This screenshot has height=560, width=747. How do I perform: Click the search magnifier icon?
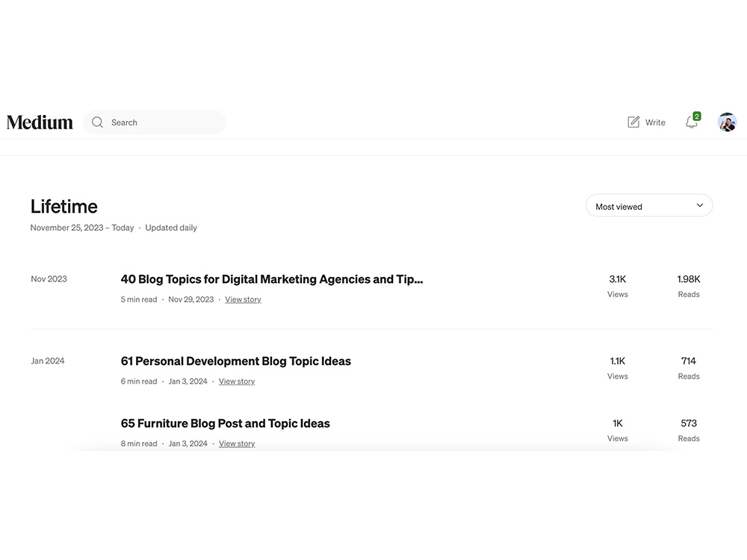click(97, 122)
